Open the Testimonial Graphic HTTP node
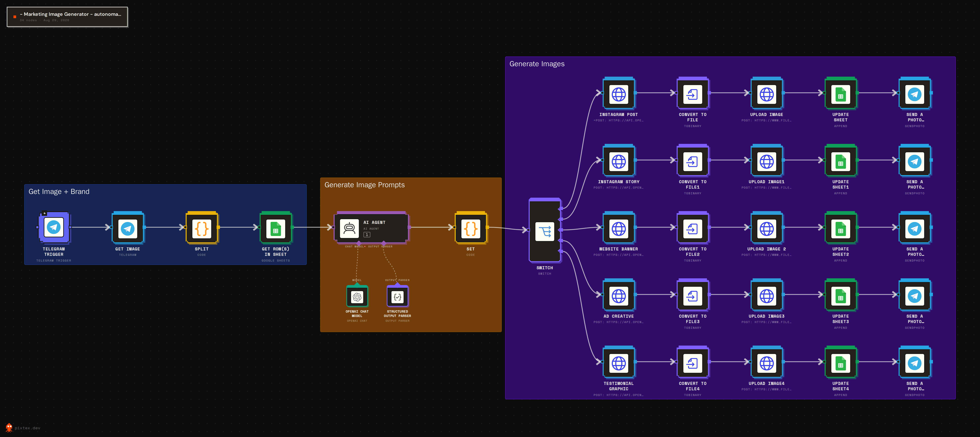 point(619,362)
